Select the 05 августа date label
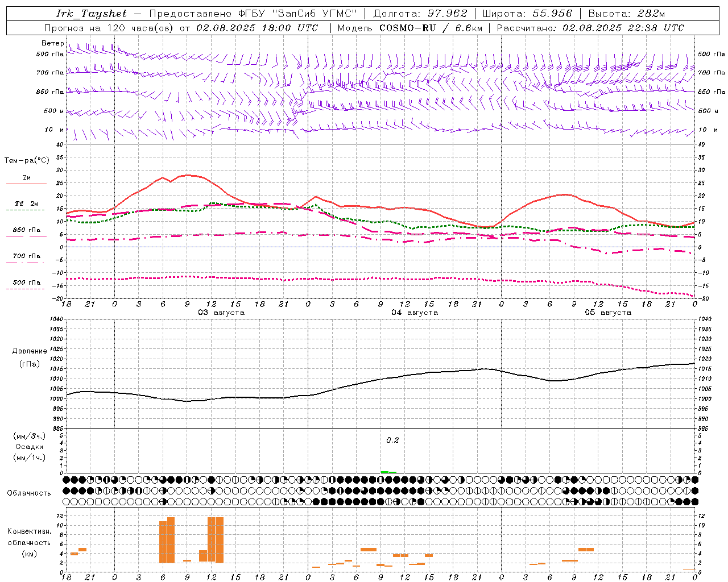 (x=608, y=313)
